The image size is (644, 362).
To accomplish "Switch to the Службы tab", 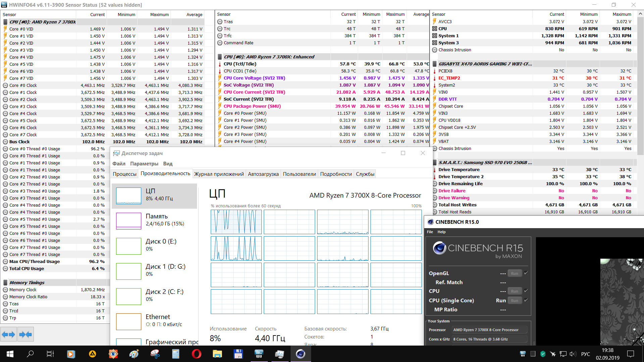I will pos(365,174).
